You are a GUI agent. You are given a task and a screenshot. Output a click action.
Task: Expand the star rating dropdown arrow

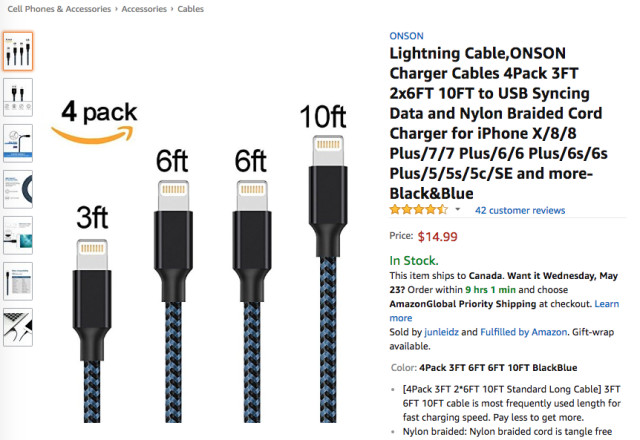click(x=458, y=210)
